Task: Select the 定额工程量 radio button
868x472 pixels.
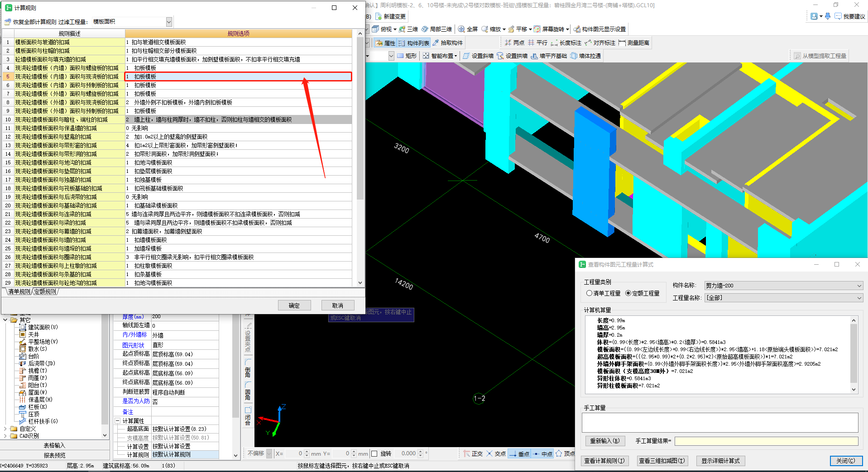Action: pyautogui.click(x=628, y=293)
